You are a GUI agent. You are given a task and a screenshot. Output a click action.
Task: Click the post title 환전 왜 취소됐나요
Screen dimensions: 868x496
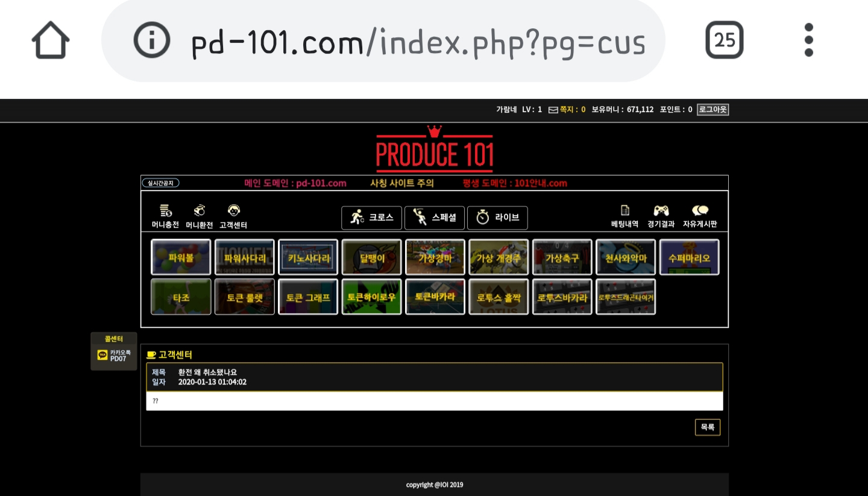click(207, 372)
